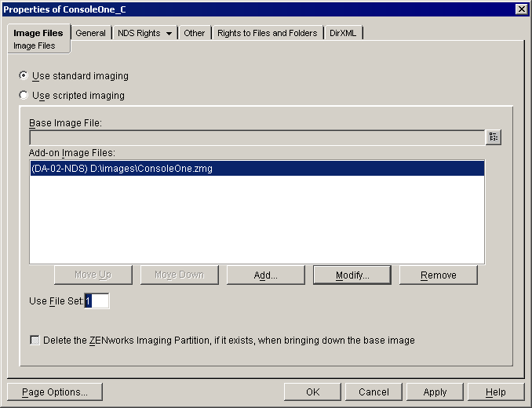Switch to the Other tab

coord(195,33)
